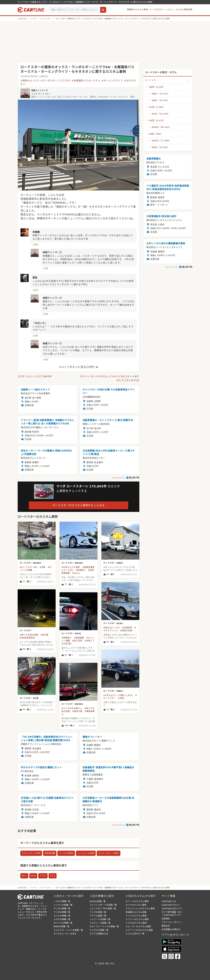This screenshot has width=210, height=980.
Task: Click ロードスターのカスタム事例をもっとみる button
Action: (78, 505)
